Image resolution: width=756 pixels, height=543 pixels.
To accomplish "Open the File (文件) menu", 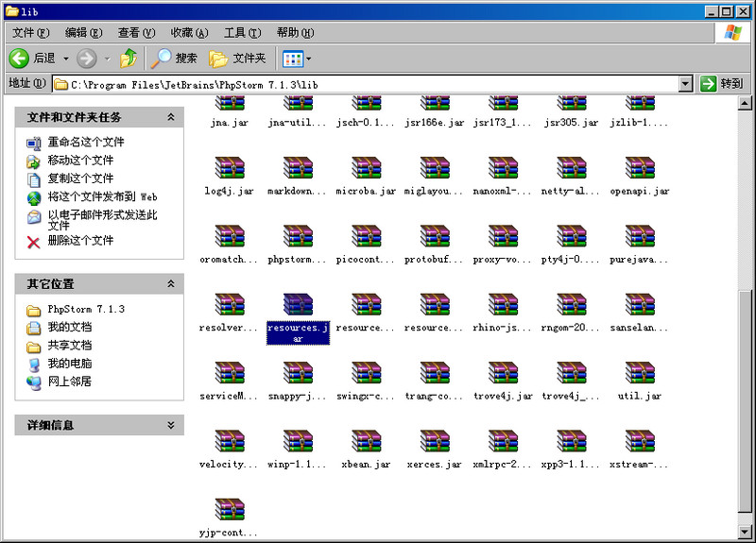I will pyautogui.click(x=29, y=32).
